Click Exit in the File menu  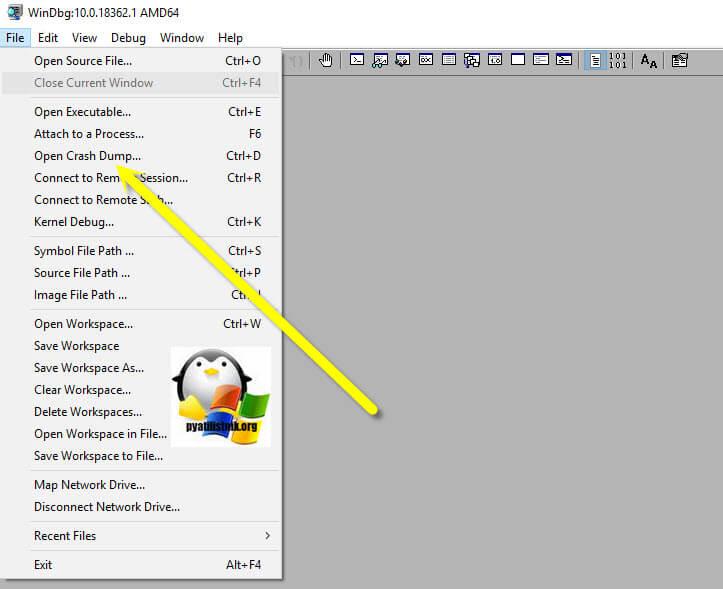[141, 565]
